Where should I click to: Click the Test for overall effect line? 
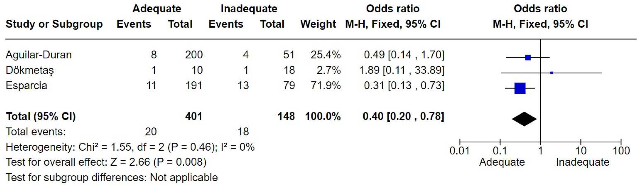[x=106, y=162]
